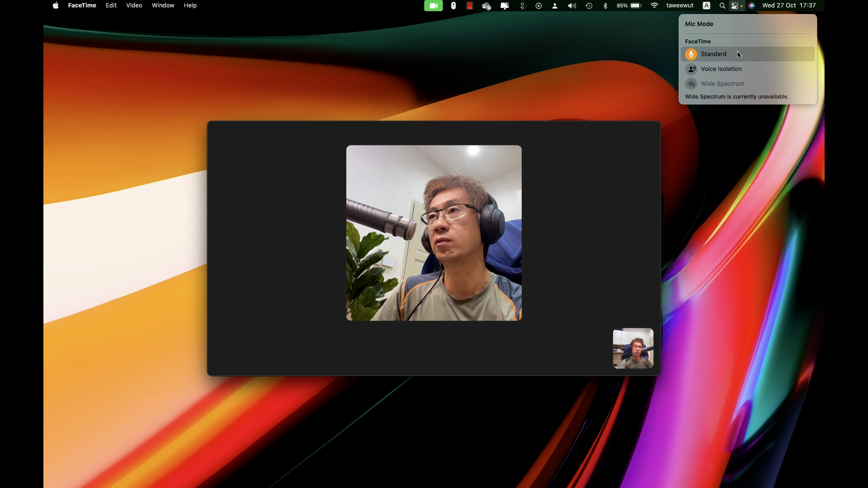
Task: Select Wide Spectrum mic mode
Action: pos(722,84)
